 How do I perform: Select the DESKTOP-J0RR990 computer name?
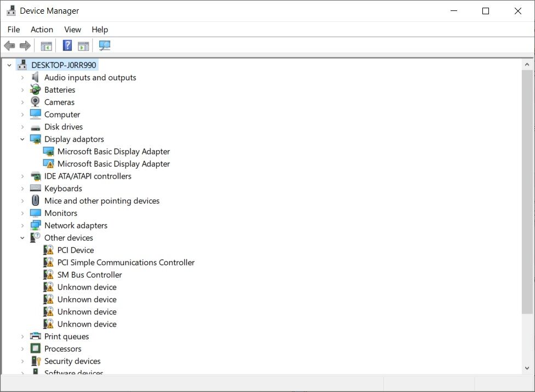64,65
